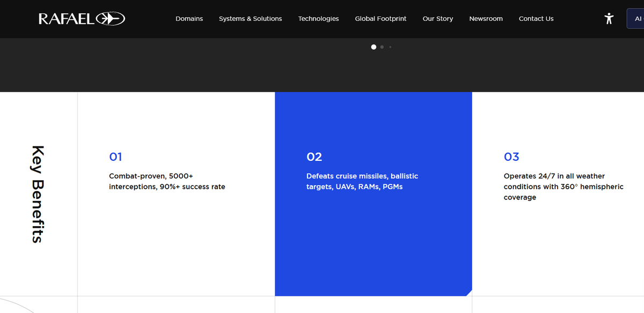Open the Global Footprint menu

pos(381,19)
